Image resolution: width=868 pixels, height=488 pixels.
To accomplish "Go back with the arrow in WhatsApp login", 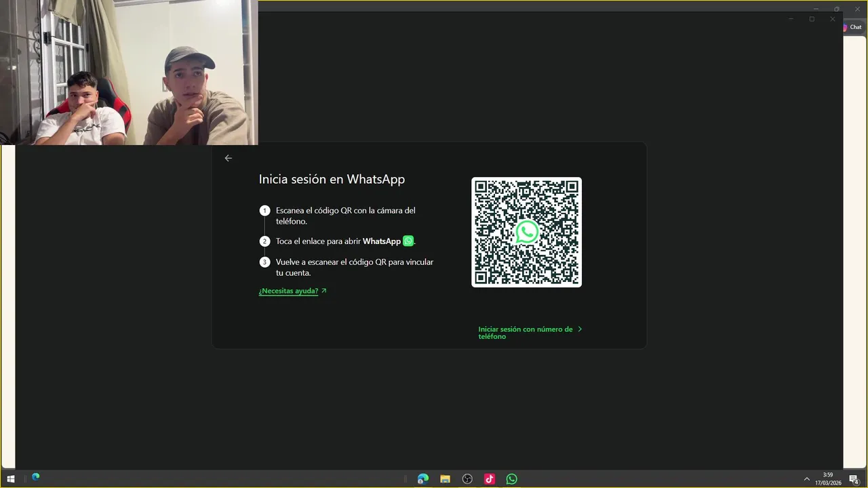I will 229,158.
